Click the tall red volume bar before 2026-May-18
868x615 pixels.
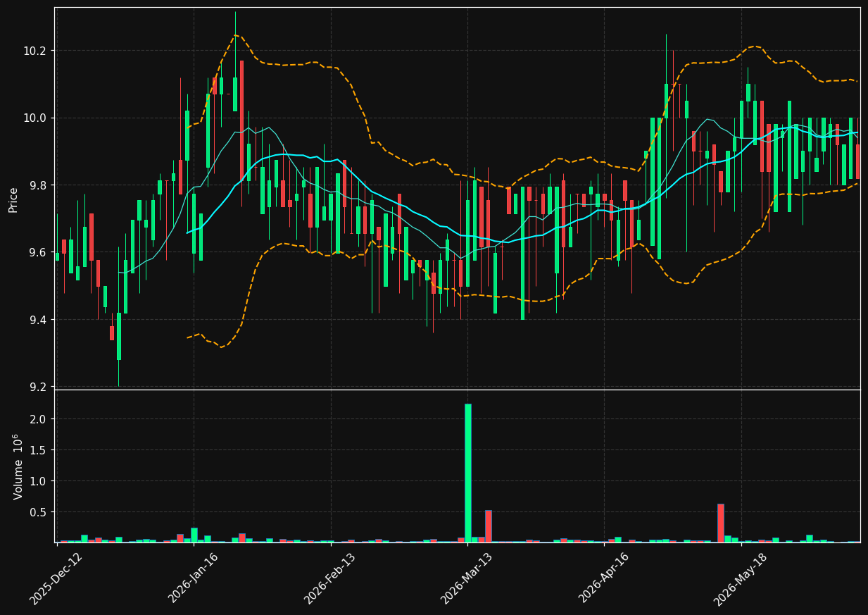point(721,523)
